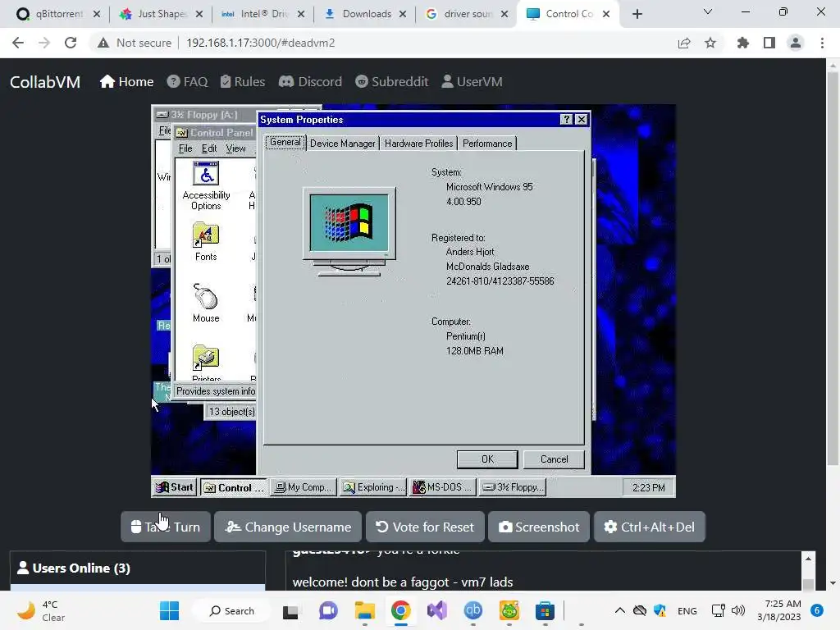Image resolution: width=840 pixels, height=630 pixels.
Task: Open the FAQ link
Action: (x=187, y=81)
